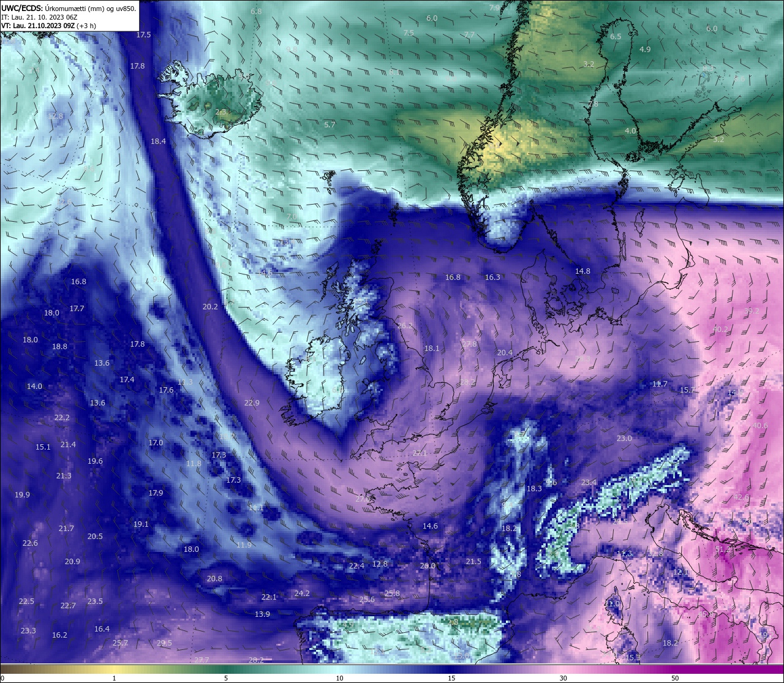Click the colour scale tick labelled 50
784x683 pixels.
(675, 678)
